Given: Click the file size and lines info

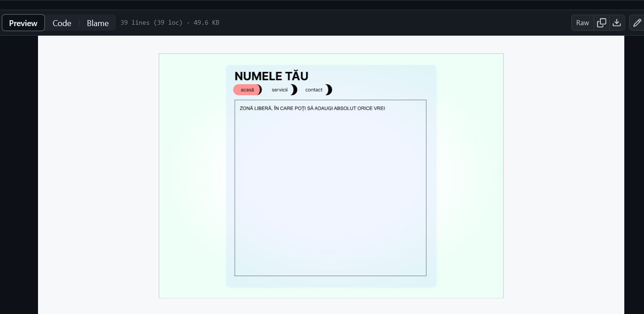Looking at the screenshot, I should pyautogui.click(x=169, y=22).
